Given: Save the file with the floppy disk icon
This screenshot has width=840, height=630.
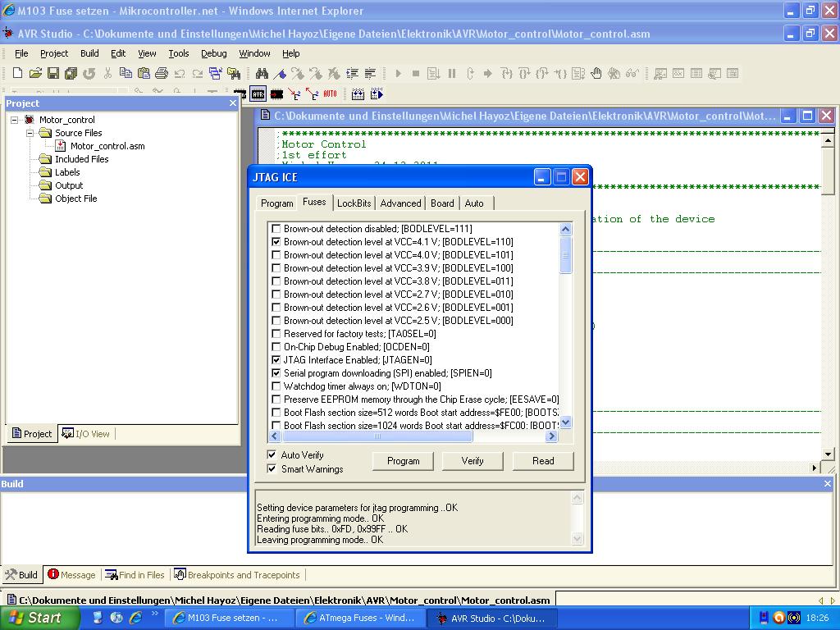Looking at the screenshot, I should point(53,73).
